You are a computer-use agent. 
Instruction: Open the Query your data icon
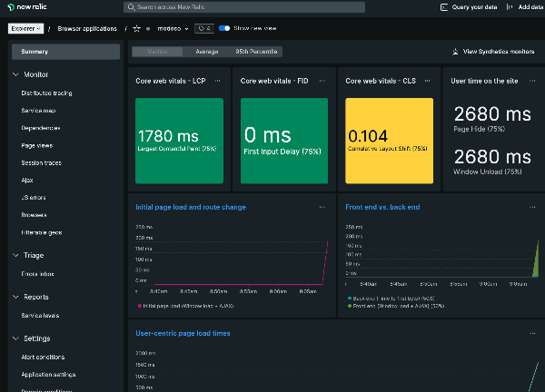click(x=444, y=7)
